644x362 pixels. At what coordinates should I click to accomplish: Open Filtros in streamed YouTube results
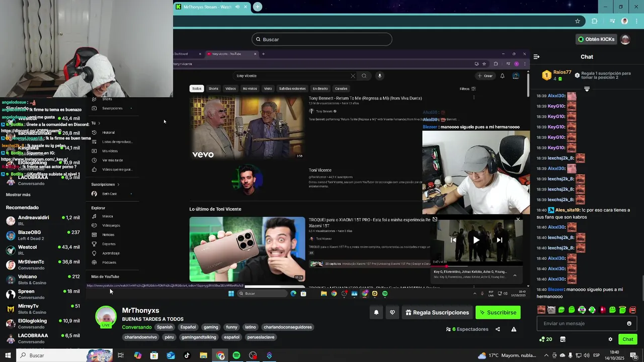point(467,88)
